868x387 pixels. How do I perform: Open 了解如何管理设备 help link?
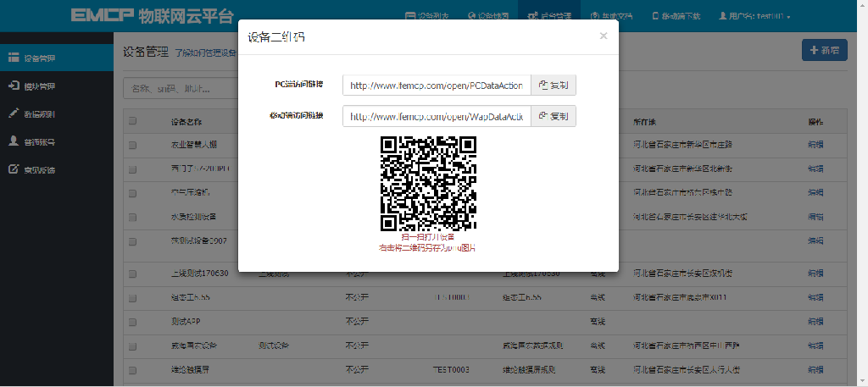pyautogui.click(x=206, y=53)
